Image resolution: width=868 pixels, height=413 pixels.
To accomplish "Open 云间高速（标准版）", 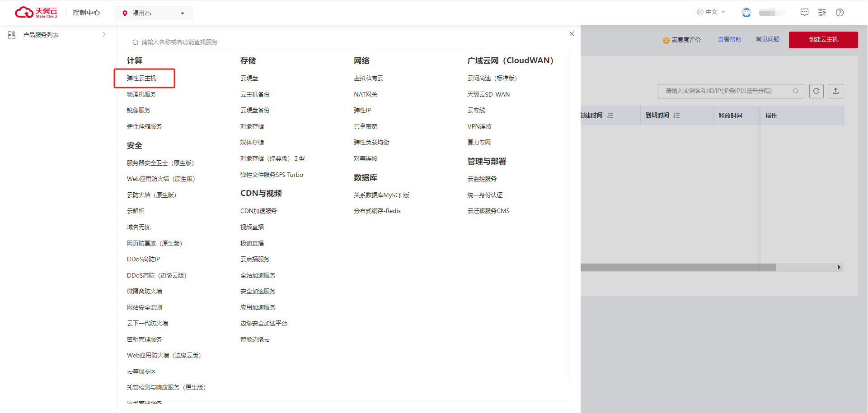I will point(492,78).
